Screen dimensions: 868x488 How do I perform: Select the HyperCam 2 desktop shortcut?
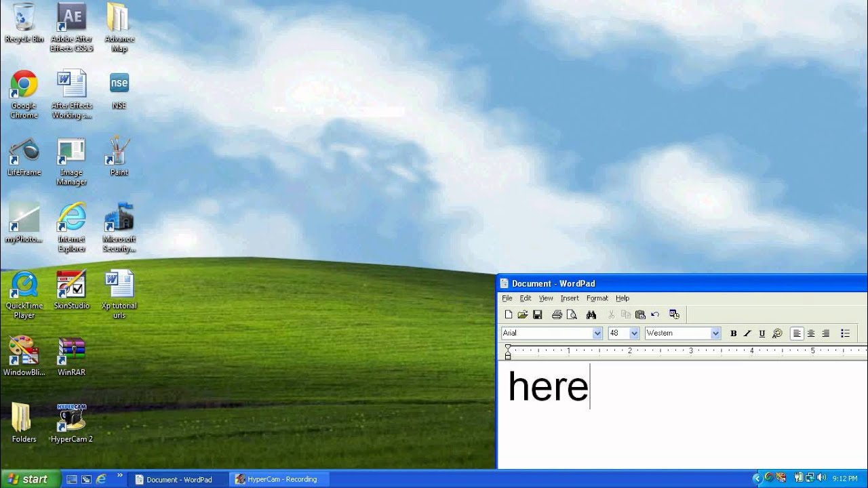(x=71, y=423)
